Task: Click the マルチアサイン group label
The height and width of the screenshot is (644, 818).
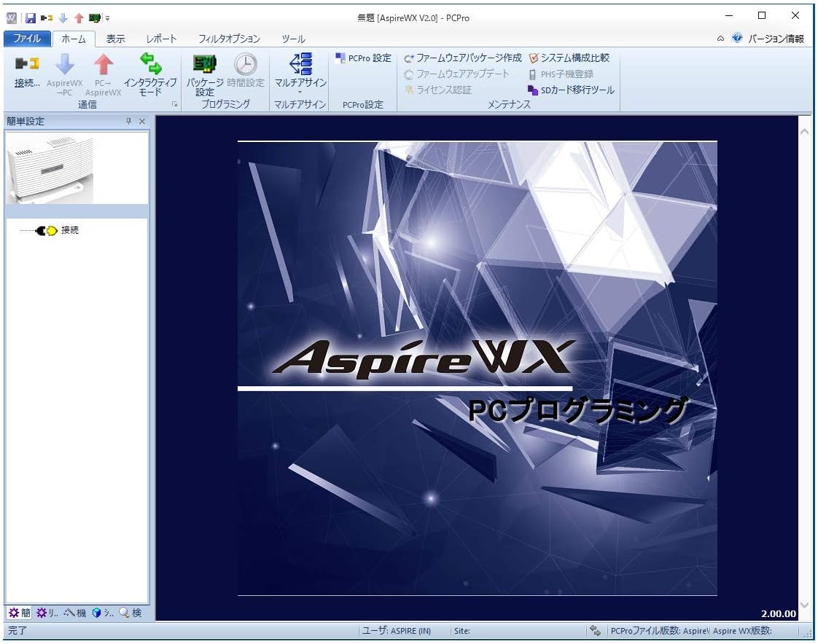Action: click(300, 105)
